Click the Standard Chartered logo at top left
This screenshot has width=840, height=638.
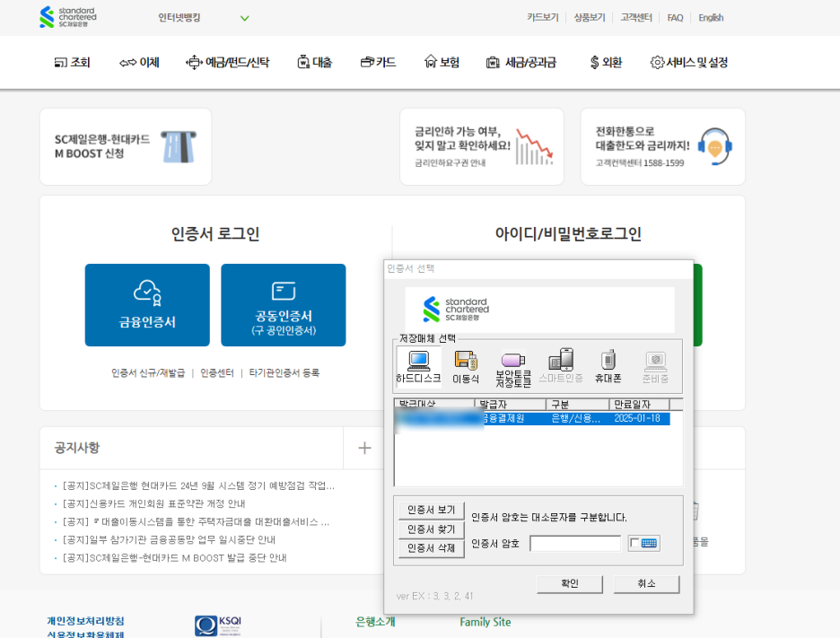click(68, 17)
